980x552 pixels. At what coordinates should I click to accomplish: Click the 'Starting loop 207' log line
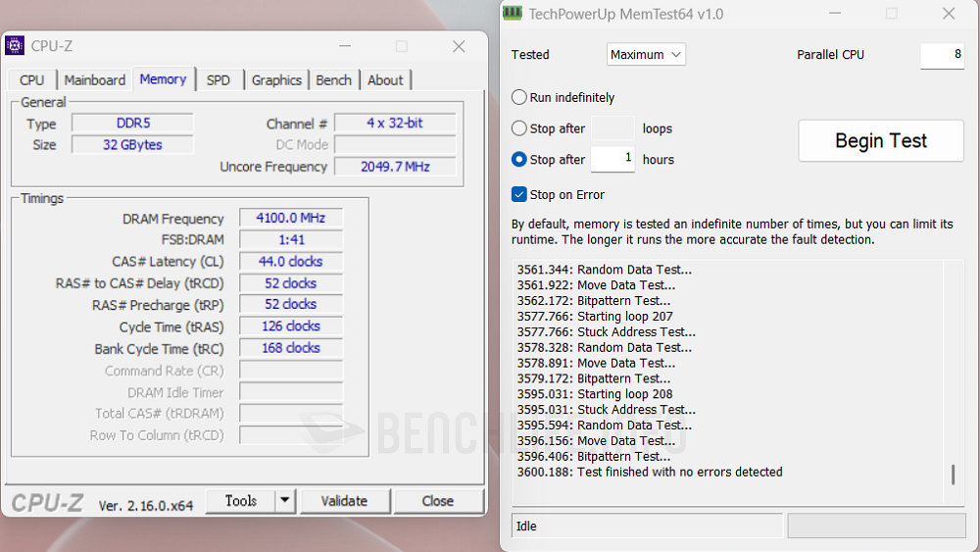[595, 317]
